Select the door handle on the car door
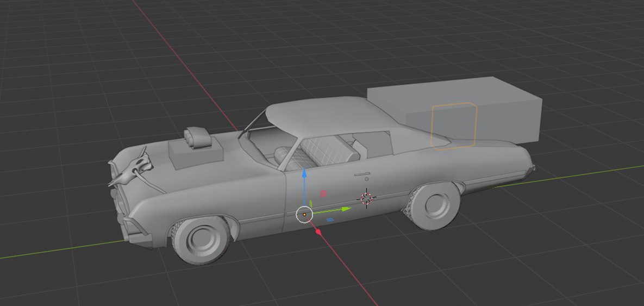Screen dimensions: 644x306 [x=361, y=174]
